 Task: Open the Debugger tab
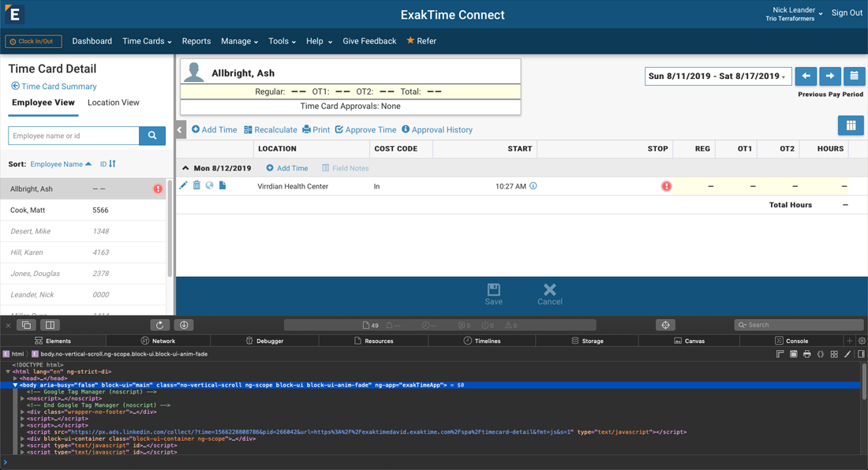click(264, 341)
